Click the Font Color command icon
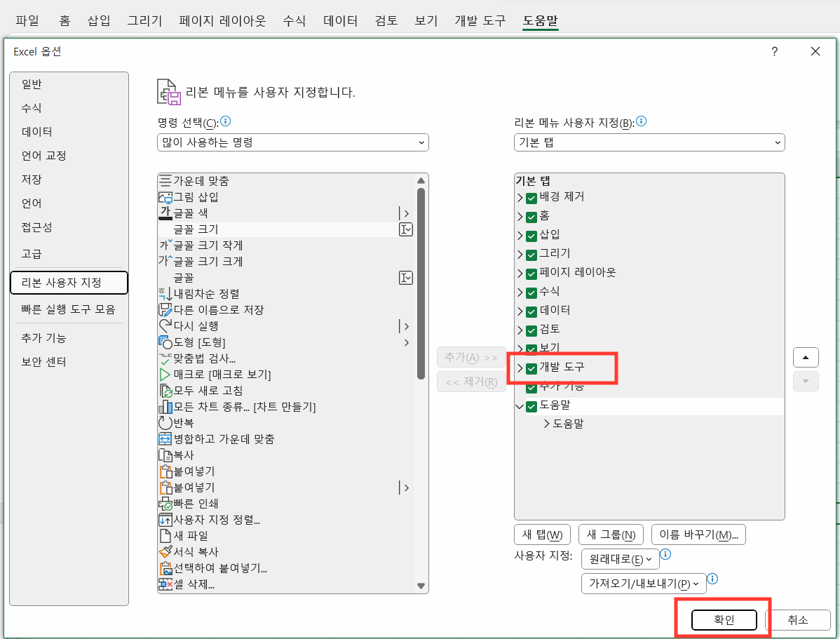The image size is (840, 639). 165,213
